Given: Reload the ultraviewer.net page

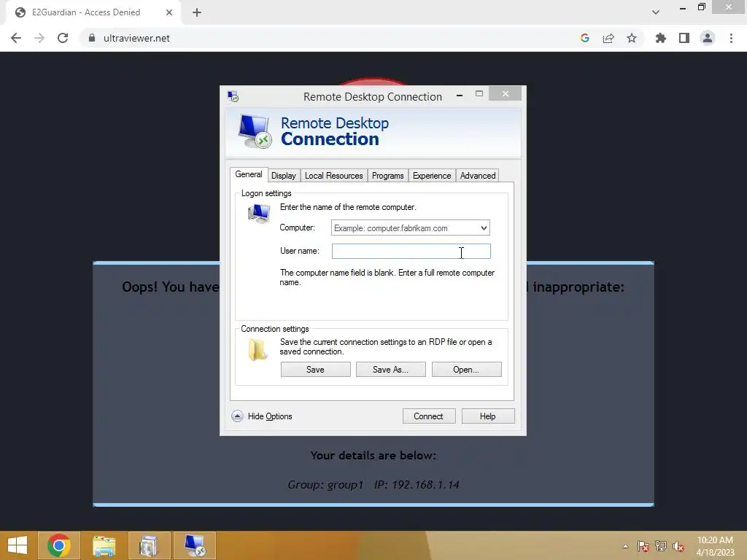Looking at the screenshot, I should point(63,38).
